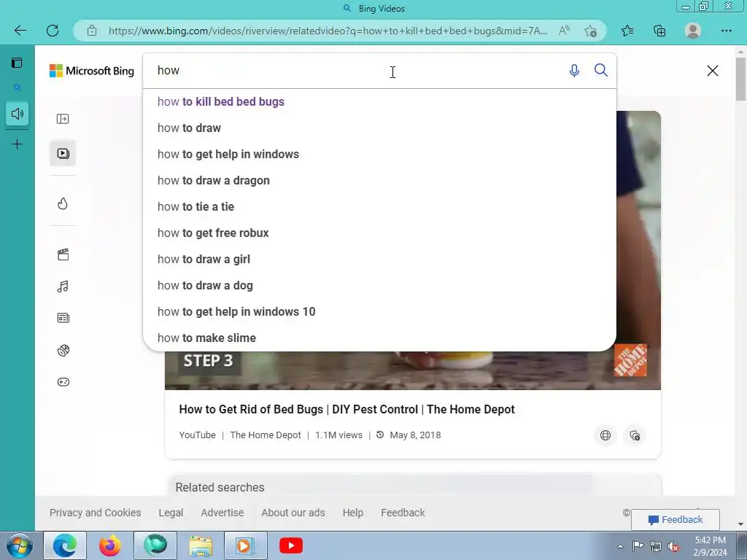This screenshot has width=747, height=560.
Task: Open the Feedback footer link
Action: [403, 513]
